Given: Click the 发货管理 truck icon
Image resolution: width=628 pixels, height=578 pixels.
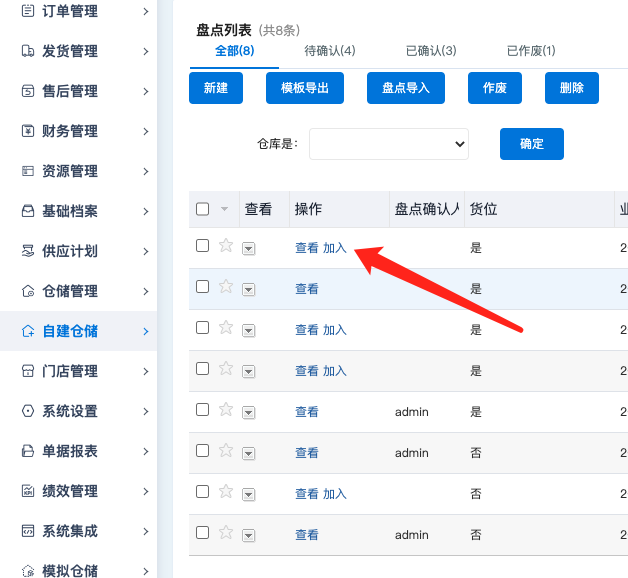Looking at the screenshot, I should (28, 51).
